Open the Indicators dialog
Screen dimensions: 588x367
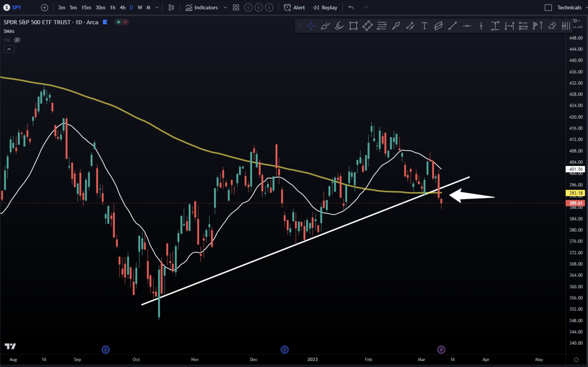pos(201,7)
